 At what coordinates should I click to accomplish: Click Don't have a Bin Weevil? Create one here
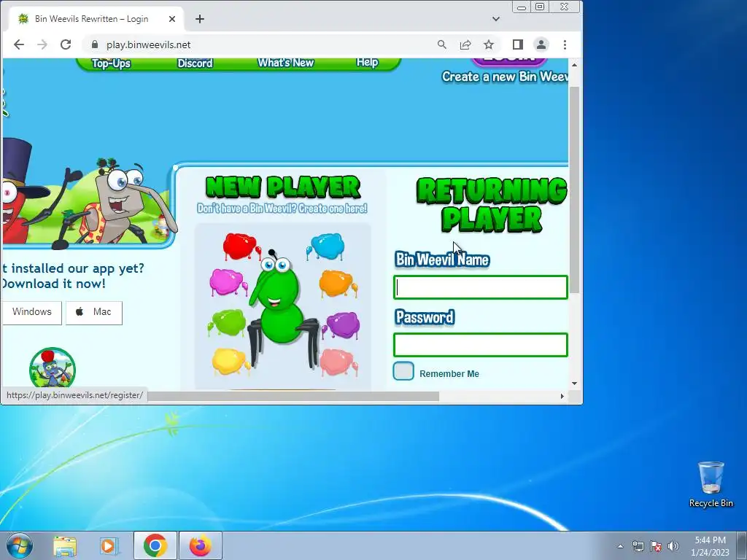[282, 209]
